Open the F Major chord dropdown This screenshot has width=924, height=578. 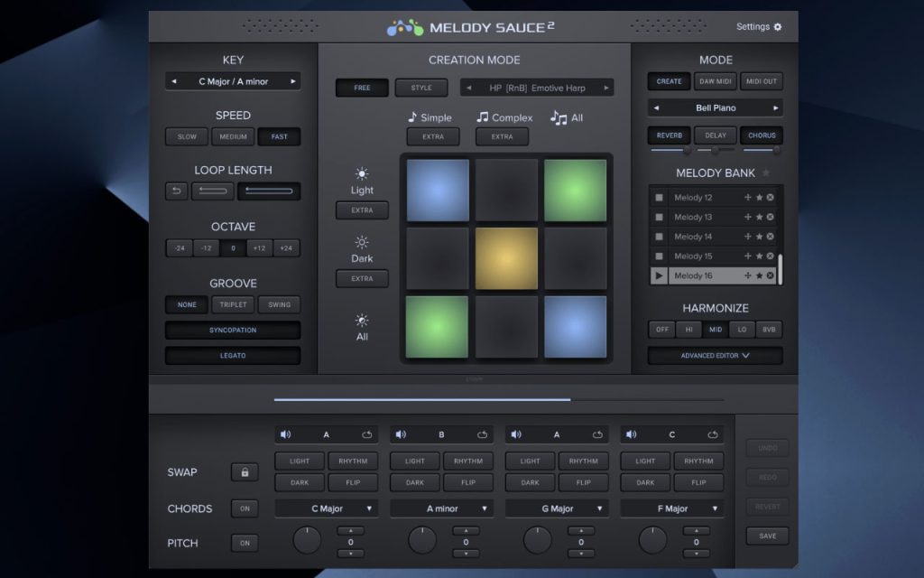[x=672, y=508]
